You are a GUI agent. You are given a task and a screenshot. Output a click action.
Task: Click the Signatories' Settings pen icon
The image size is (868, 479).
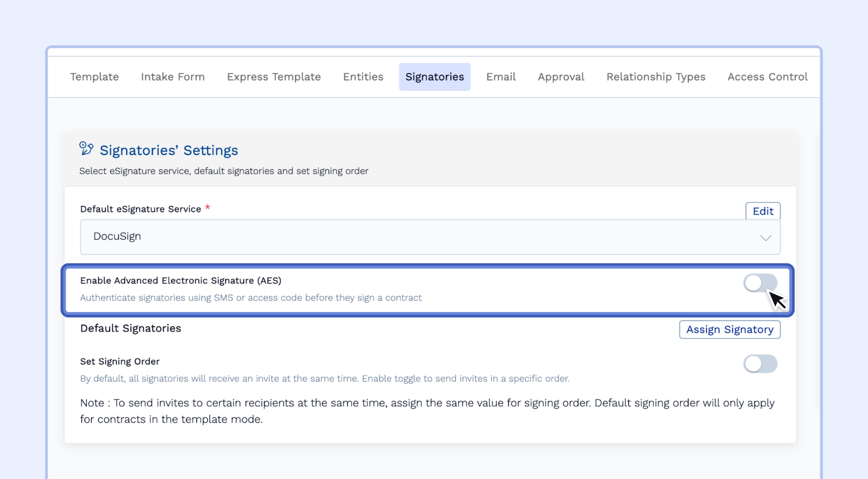click(x=86, y=149)
